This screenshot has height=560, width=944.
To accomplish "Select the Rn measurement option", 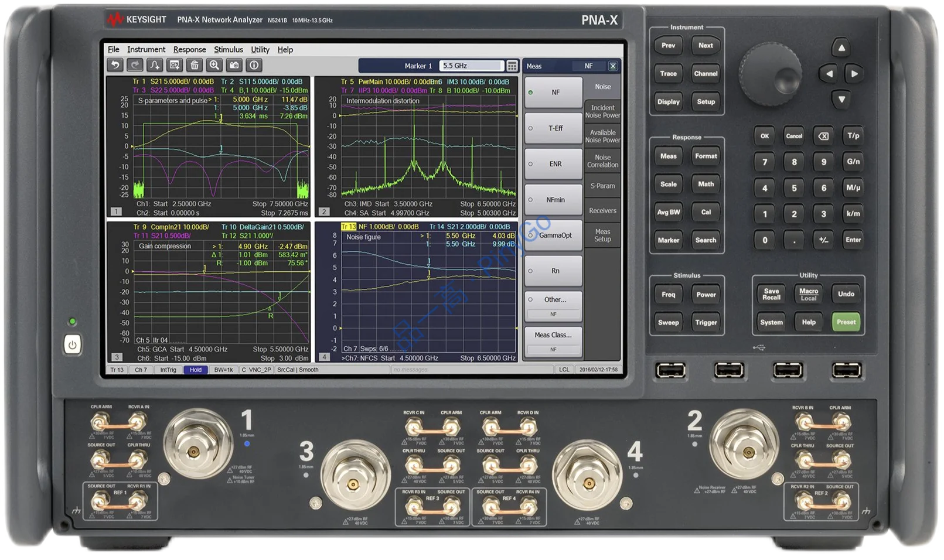I will (553, 271).
